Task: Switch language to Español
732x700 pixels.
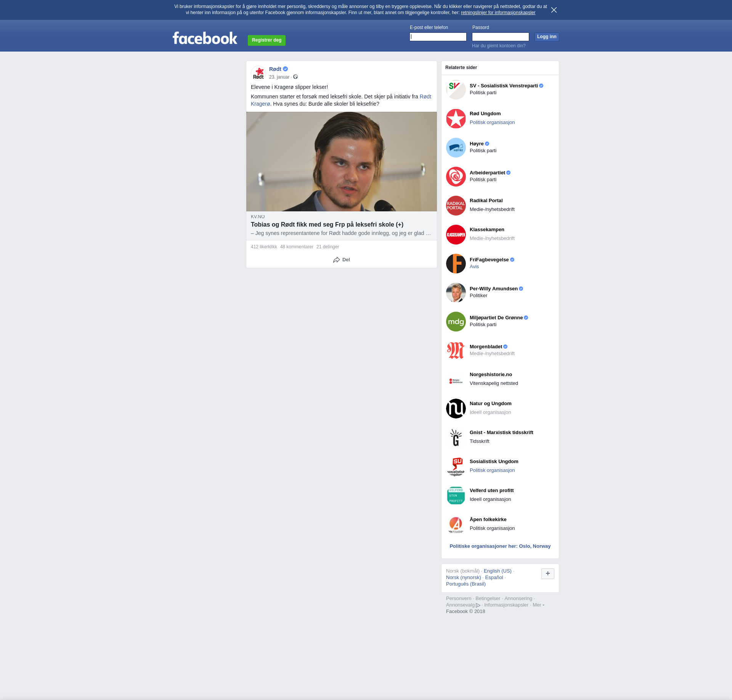Action: pos(494,578)
